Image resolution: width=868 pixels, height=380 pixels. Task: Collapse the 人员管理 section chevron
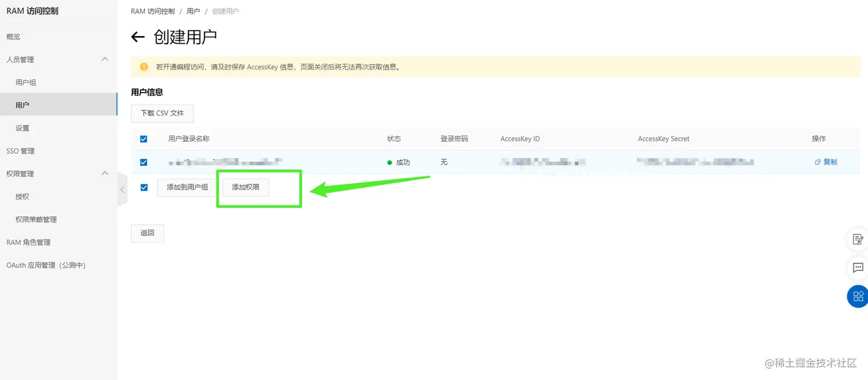(x=105, y=59)
